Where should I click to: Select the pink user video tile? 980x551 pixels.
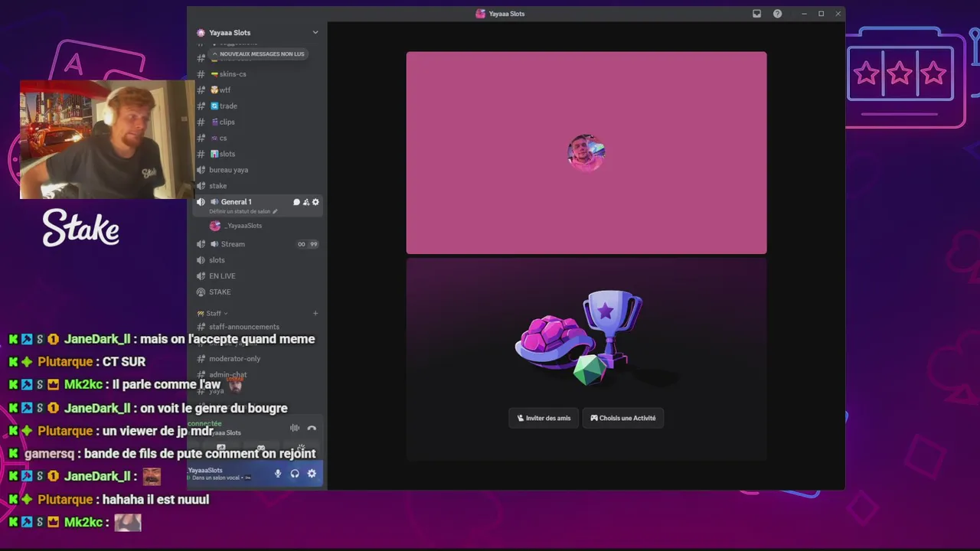click(x=586, y=153)
